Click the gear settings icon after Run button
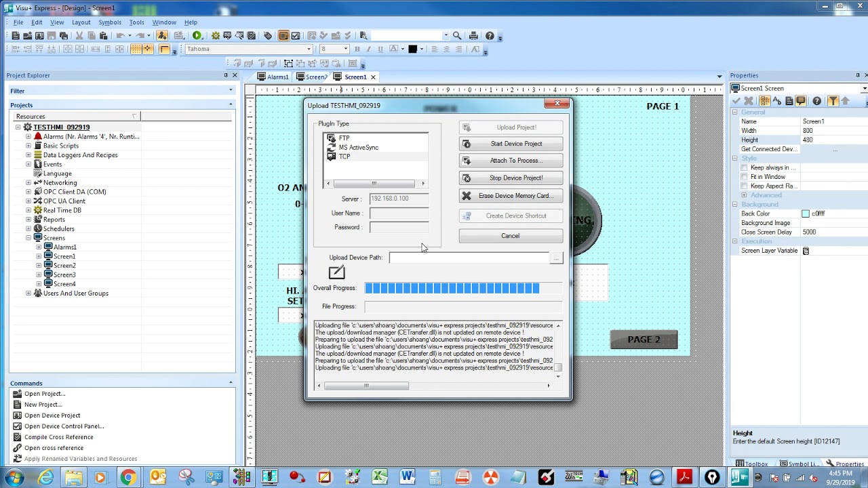 coord(216,35)
